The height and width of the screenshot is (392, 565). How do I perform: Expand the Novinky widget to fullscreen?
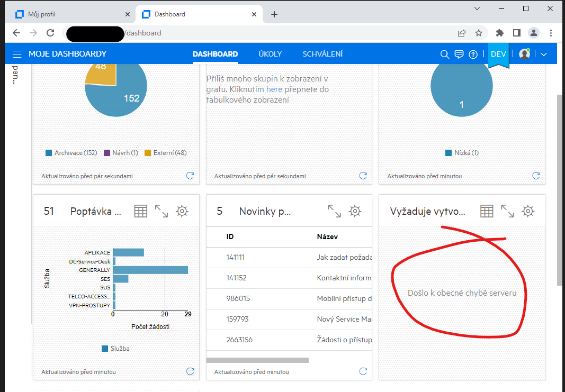pos(334,211)
